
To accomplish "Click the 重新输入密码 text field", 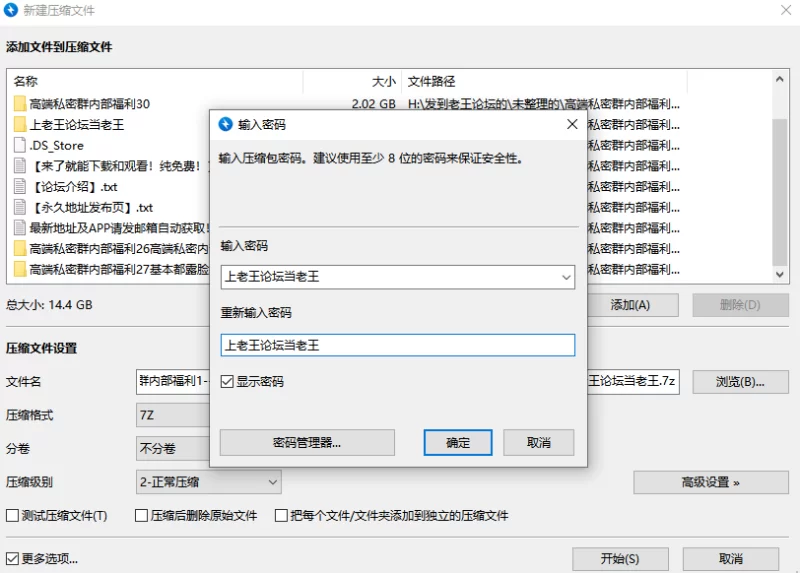I will (x=397, y=345).
